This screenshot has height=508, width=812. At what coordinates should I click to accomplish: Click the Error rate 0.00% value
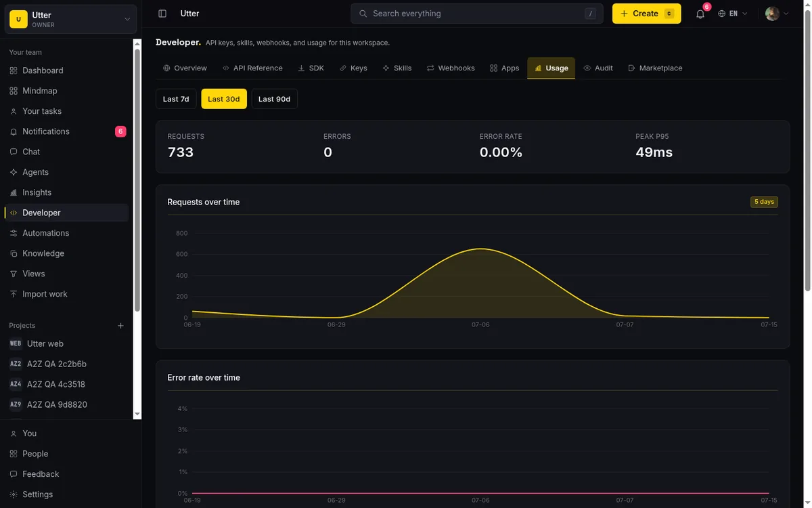tap(501, 152)
